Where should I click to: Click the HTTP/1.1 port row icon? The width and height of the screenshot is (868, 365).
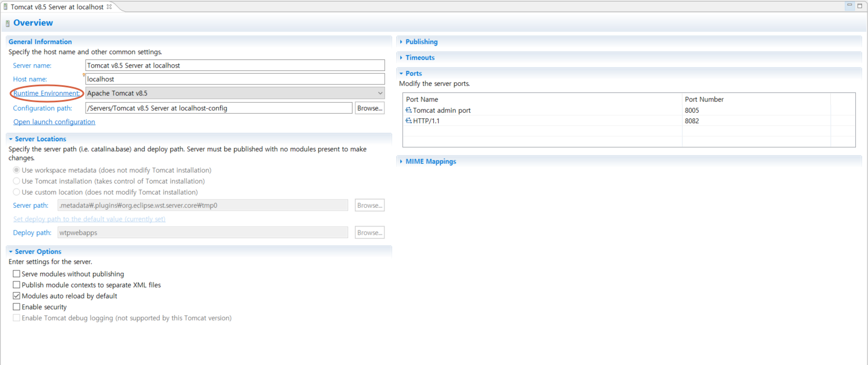(x=408, y=120)
